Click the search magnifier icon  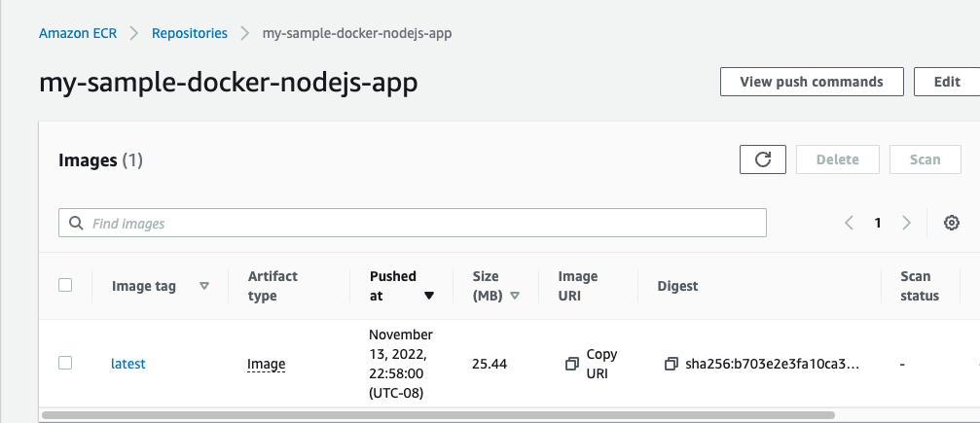click(x=76, y=223)
